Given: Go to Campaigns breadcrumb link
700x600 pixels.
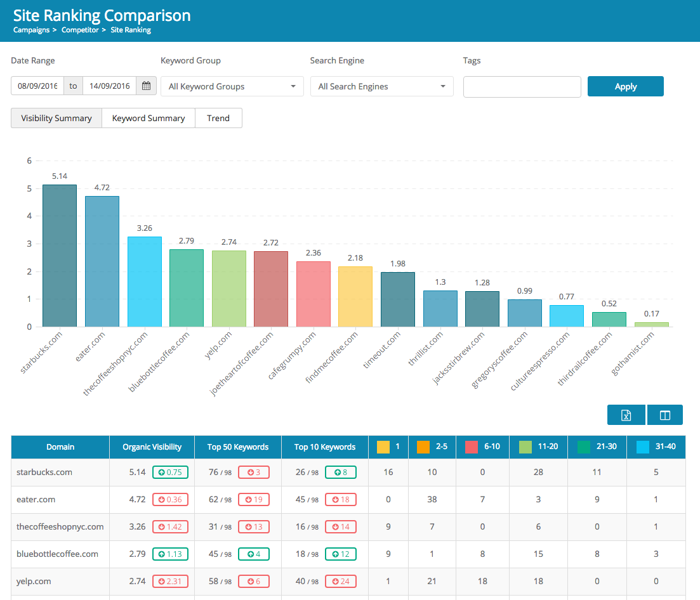Looking at the screenshot, I should pyautogui.click(x=31, y=30).
